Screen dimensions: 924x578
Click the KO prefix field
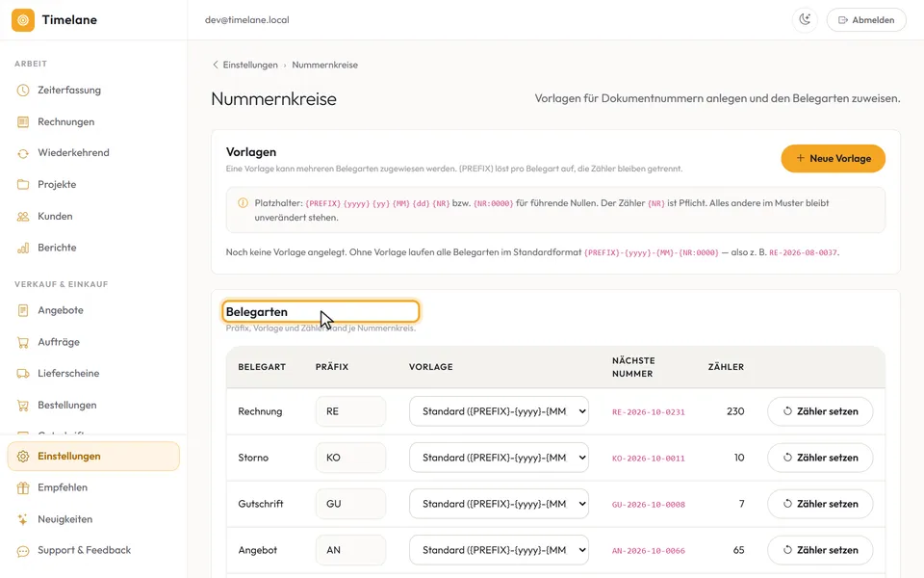click(350, 458)
